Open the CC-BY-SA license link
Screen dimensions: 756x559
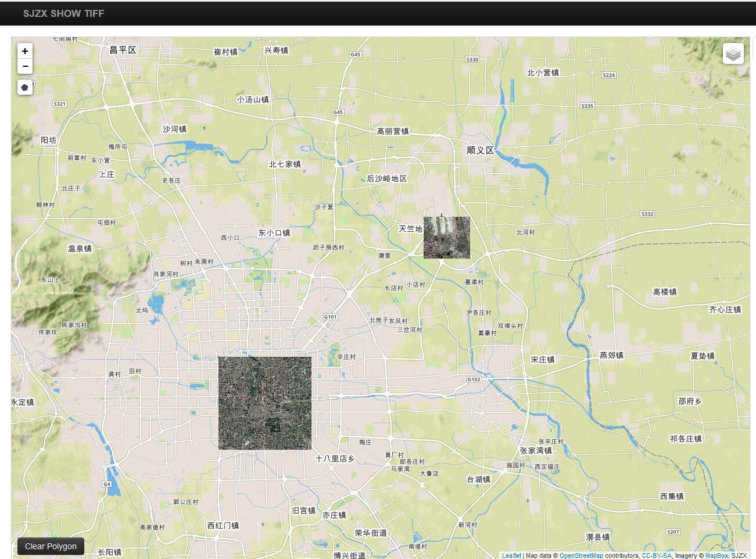[x=657, y=556]
